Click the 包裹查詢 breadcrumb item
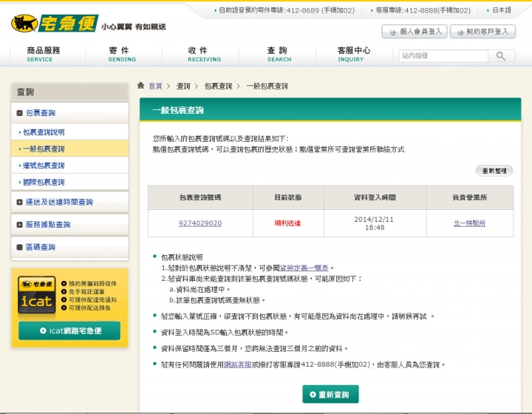The height and width of the screenshot is (414, 532). (x=218, y=86)
